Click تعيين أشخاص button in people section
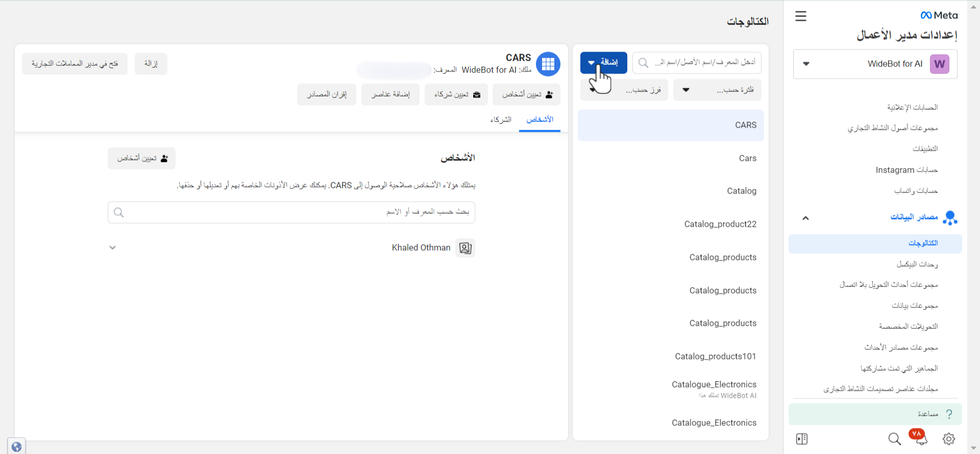The height and width of the screenshot is (454, 980). [x=141, y=158]
